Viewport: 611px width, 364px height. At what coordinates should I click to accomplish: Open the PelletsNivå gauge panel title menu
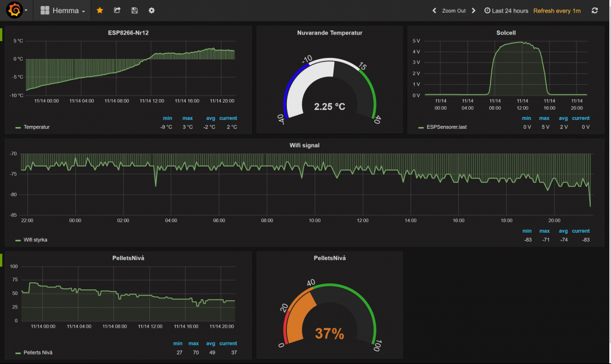(x=329, y=258)
